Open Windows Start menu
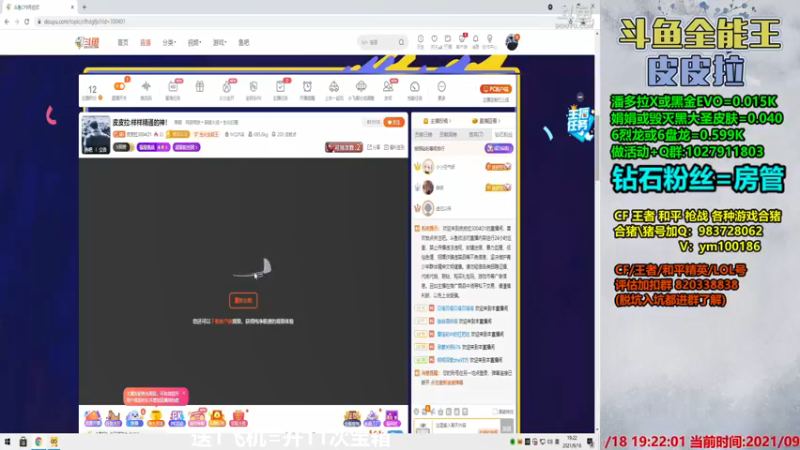This screenshot has height=450, width=800. point(7,442)
